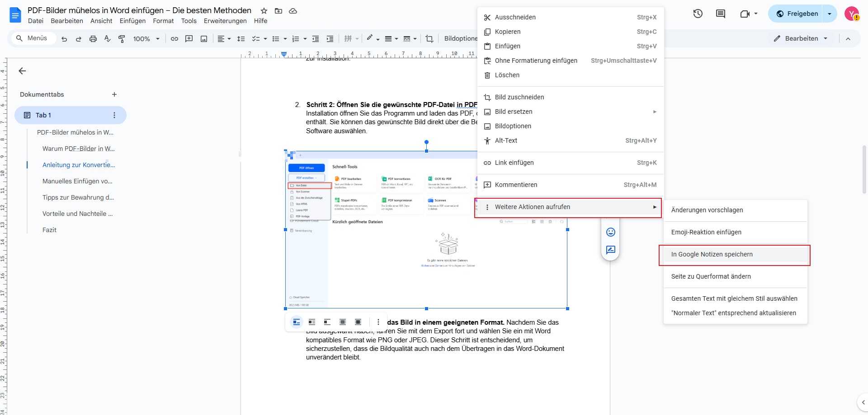Collapse the menus with chevron up
Screen dimensions: 868x415
848,39
